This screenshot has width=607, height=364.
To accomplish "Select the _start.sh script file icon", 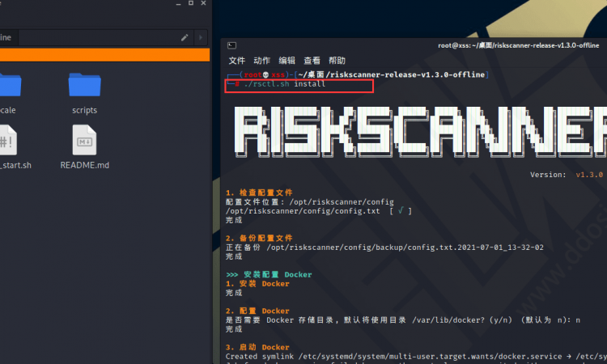I will 8,140.
